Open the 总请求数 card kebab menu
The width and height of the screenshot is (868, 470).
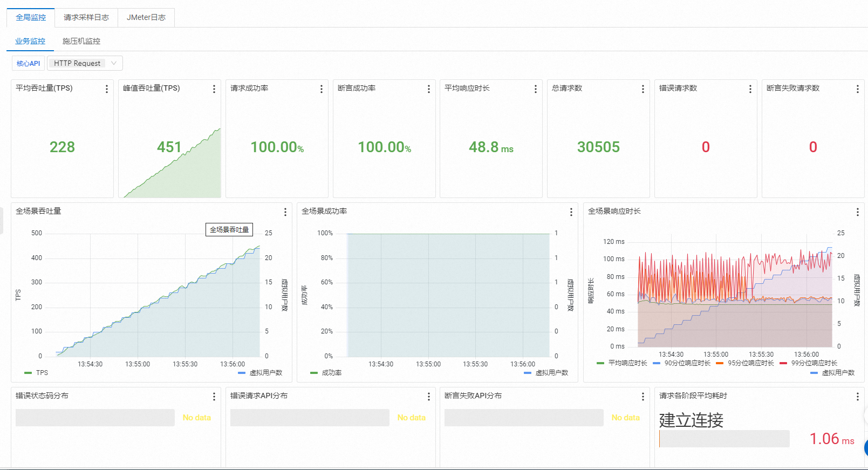[x=643, y=89]
